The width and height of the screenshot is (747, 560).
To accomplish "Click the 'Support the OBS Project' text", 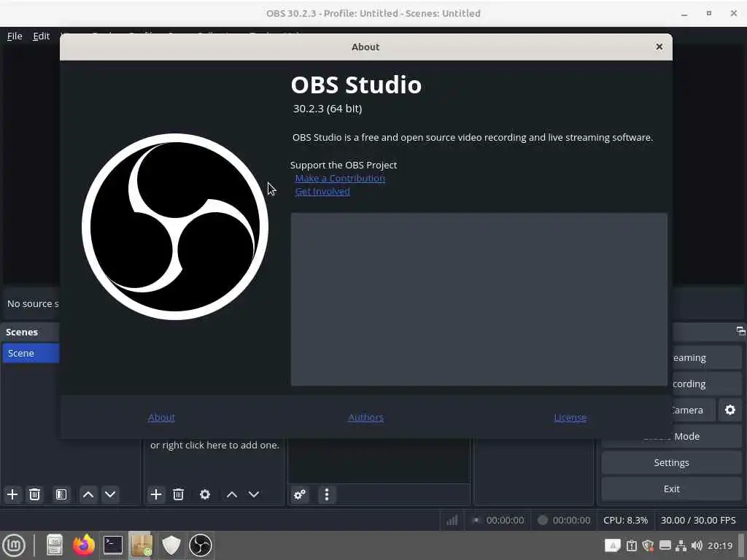I will tap(344, 165).
